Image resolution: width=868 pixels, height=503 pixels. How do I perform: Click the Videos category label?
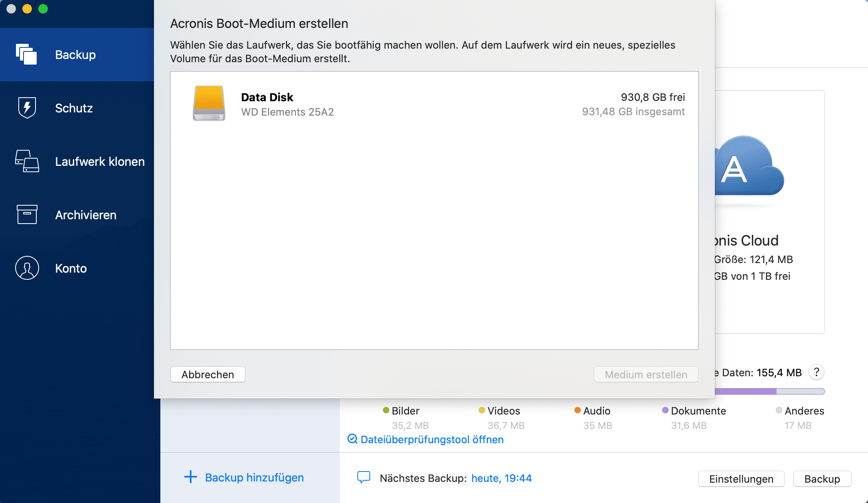point(504,411)
